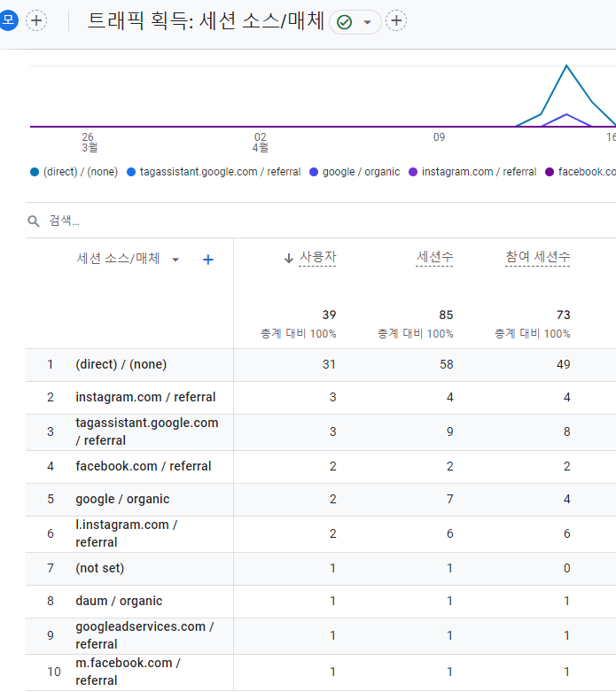Select the (not set) row
Image resolution: width=616 pixels, height=692 pixels.
pyautogui.click(x=321, y=569)
